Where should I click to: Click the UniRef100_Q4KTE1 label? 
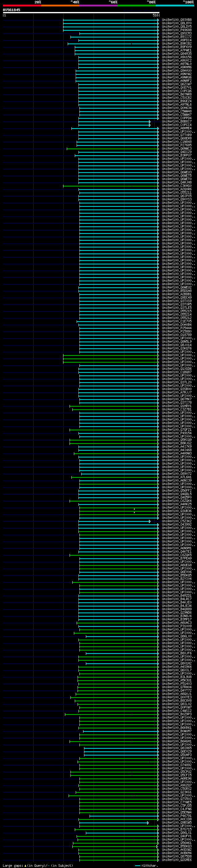pos(177,551)
